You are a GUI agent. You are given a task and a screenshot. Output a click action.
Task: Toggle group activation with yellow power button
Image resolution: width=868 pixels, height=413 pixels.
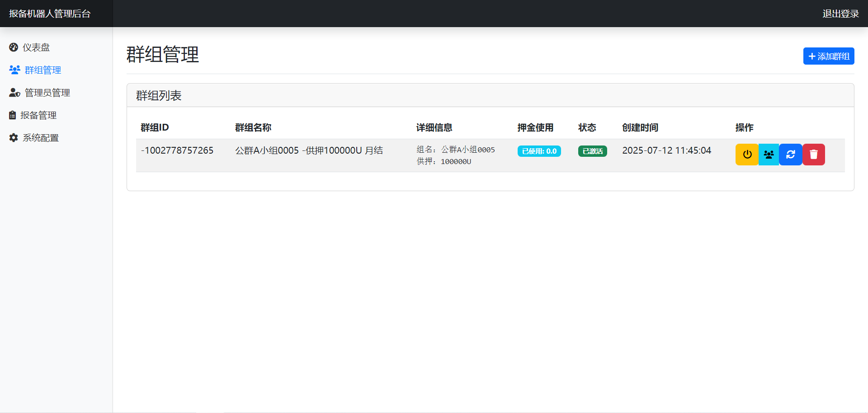click(x=747, y=155)
